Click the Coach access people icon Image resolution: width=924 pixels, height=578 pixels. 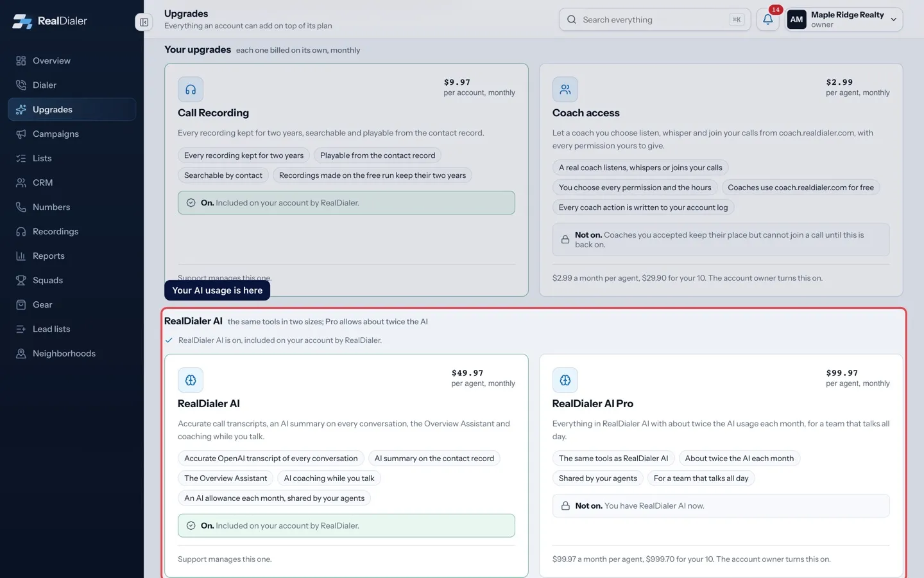click(x=565, y=89)
